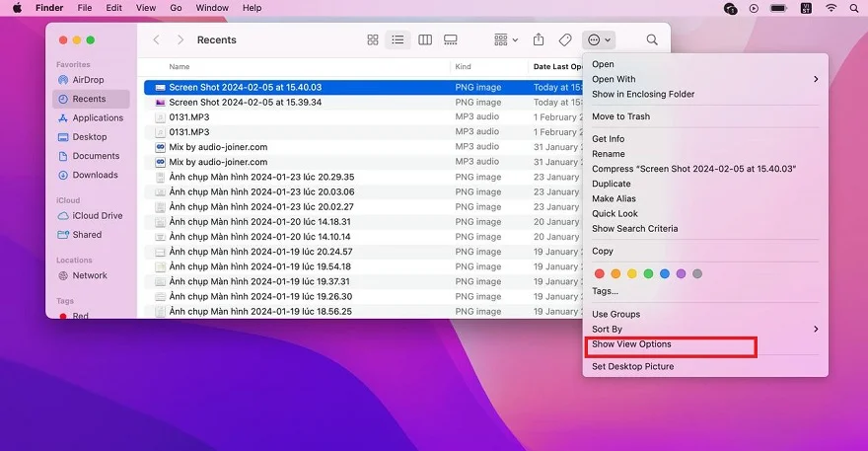The height and width of the screenshot is (451, 868).
Task: Open Finder search magnifier
Action: pyautogui.click(x=652, y=40)
